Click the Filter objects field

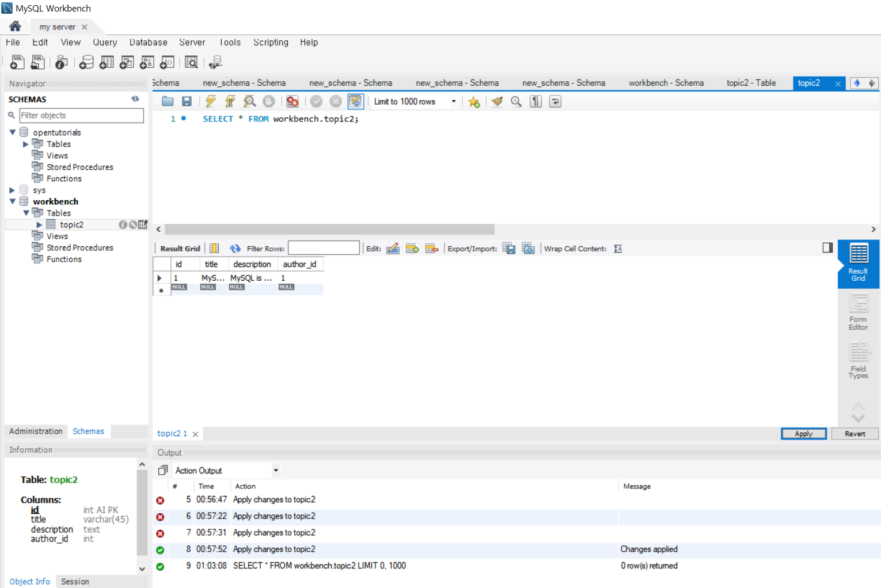point(81,115)
